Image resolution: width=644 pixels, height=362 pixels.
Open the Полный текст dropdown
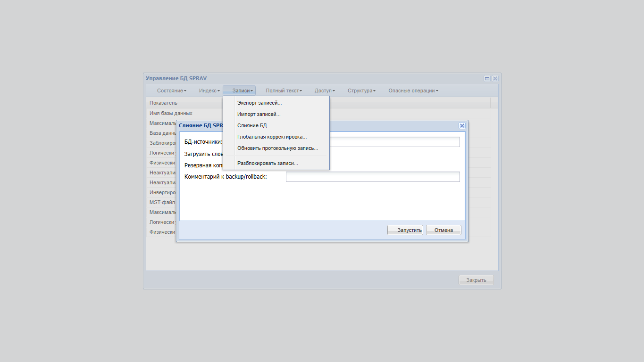pos(284,90)
